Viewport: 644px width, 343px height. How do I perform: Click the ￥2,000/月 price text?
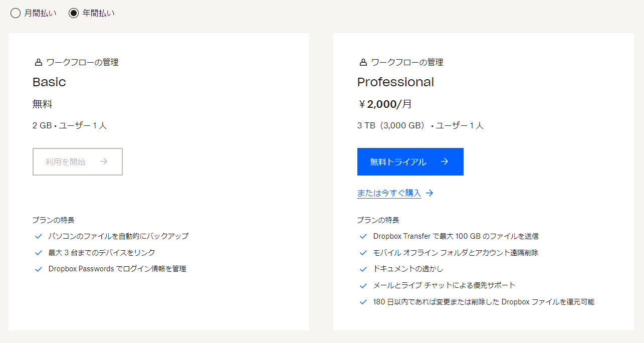click(385, 104)
